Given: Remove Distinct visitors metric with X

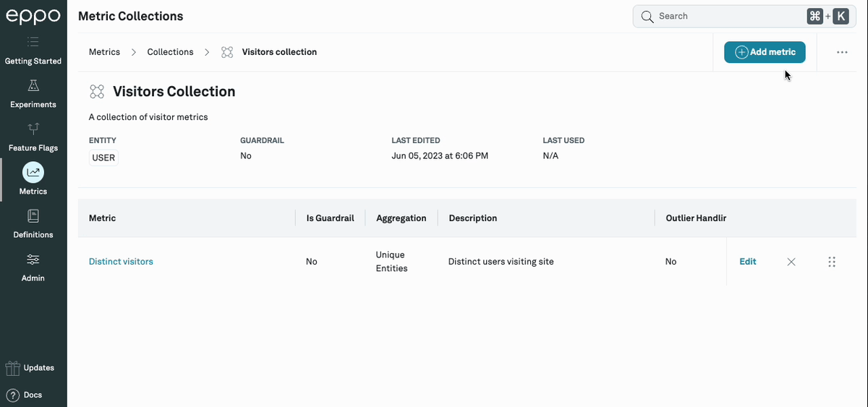Looking at the screenshot, I should click(x=791, y=262).
